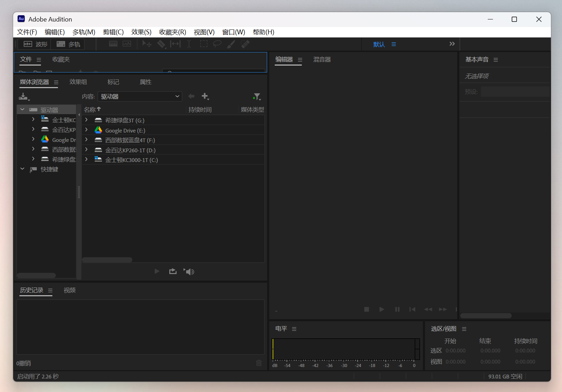This screenshot has width=562, height=392.
Task: Collapse the 驱动器 tree node
Action: click(x=22, y=109)
